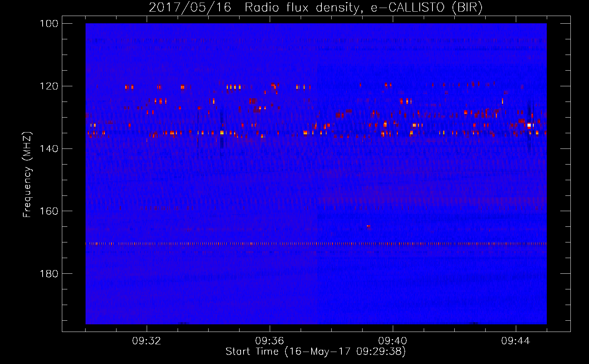Click the 09:44 time tick label
This screenshot has width=589, height=364.
[x=516, y=341]
